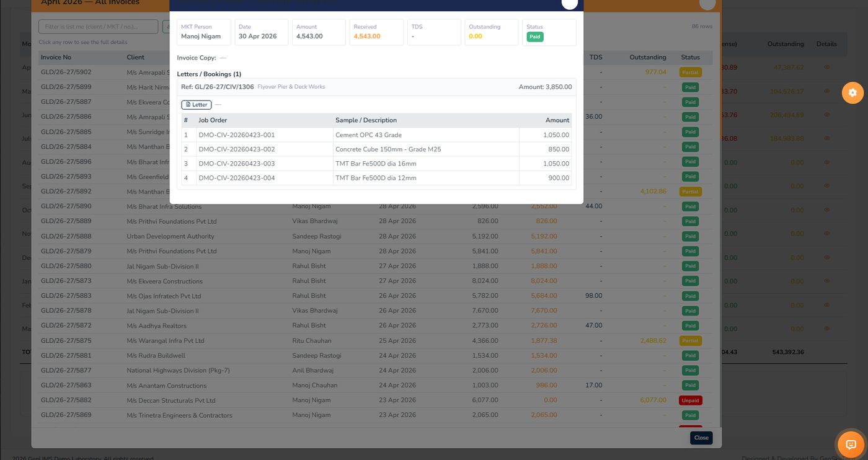Open invoice GLD/26-27/5880 row
868x460 pixels.
[x=375, y=266]
